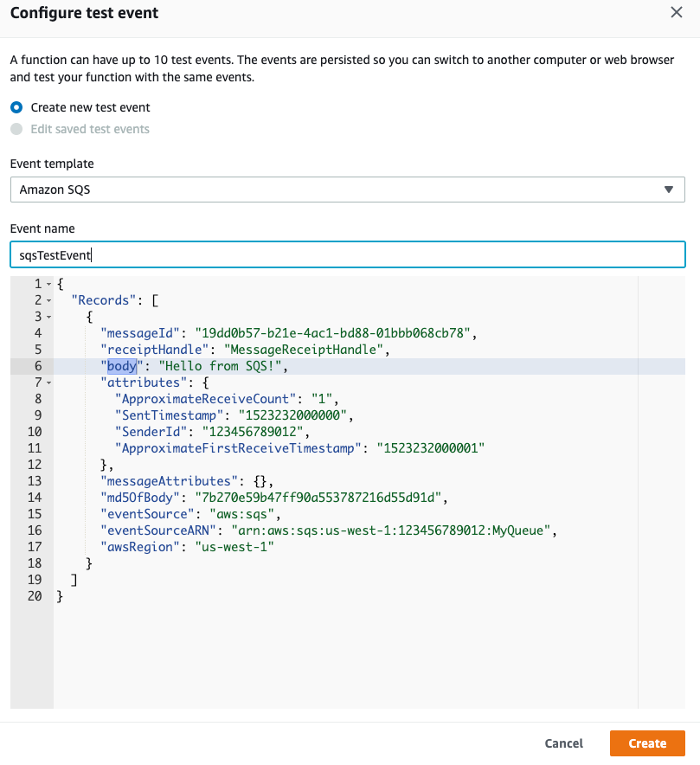The width and height of the screenshot is (700, 765).
Task: Click the "SenderId" key
Action: click(x=151, y=432)
